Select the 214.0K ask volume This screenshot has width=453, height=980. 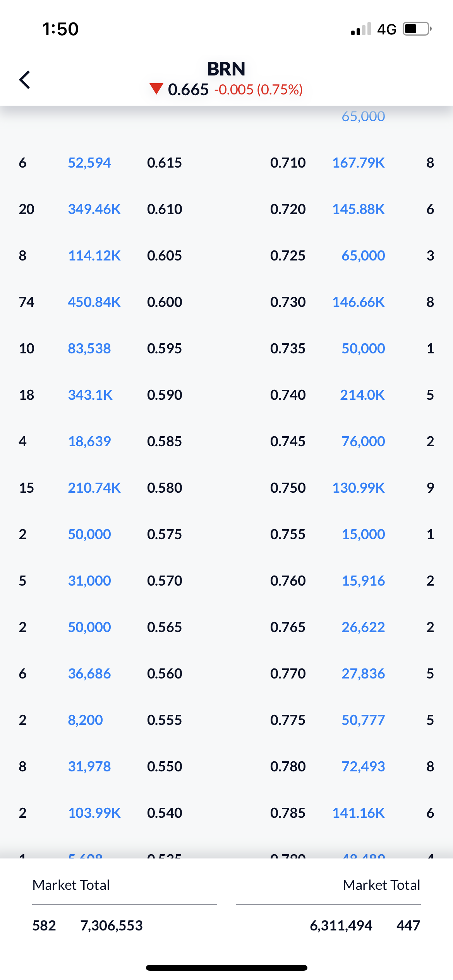click(x=362, y=395)
